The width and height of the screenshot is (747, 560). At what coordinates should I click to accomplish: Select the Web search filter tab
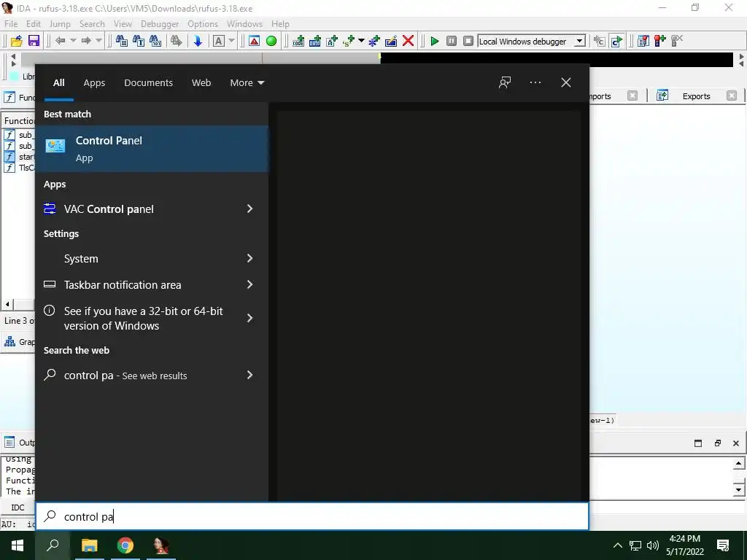pyautogui.click(x=201, y=83)
